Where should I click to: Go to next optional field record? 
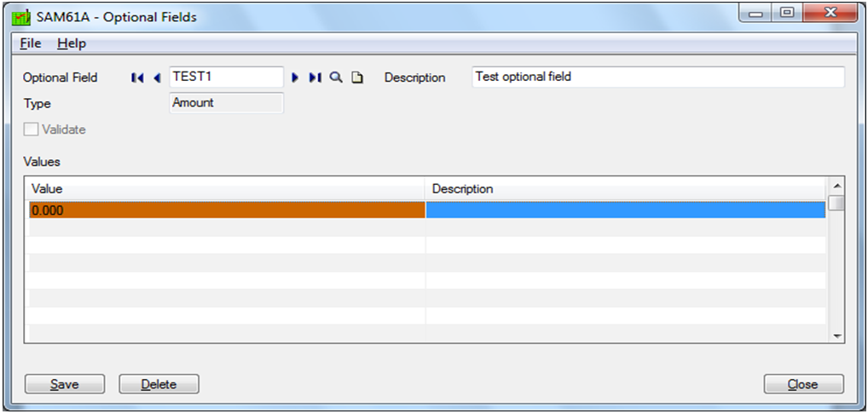point(296,78)
